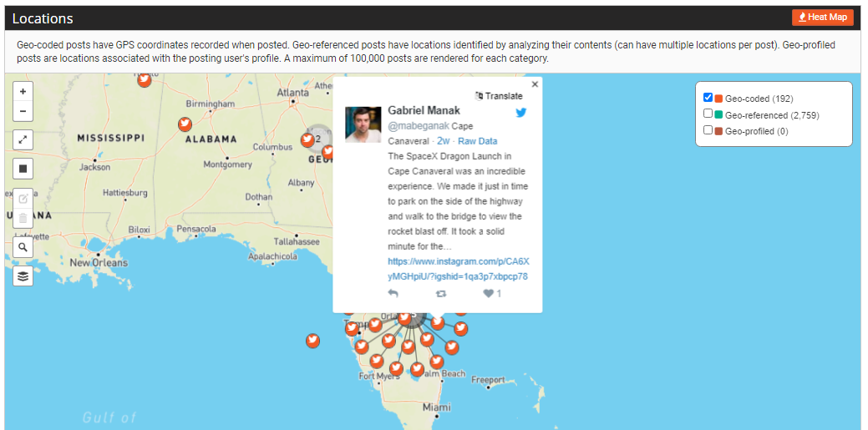Click the brown Geo-profiled color swatch
The height and width of the screenshot is (430, 868).
pyautogui.click(x=718, y=131)
